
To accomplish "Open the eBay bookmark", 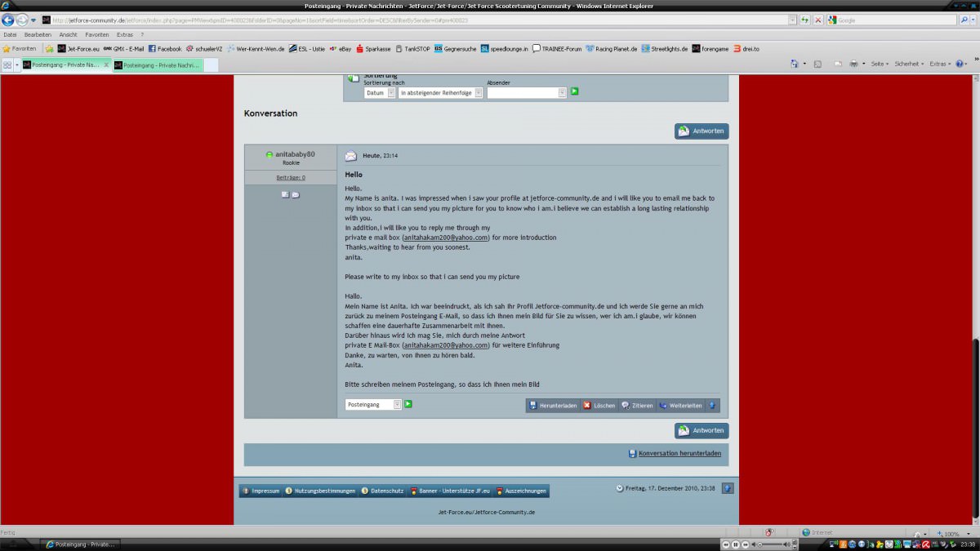I will [x=341, y=49].
